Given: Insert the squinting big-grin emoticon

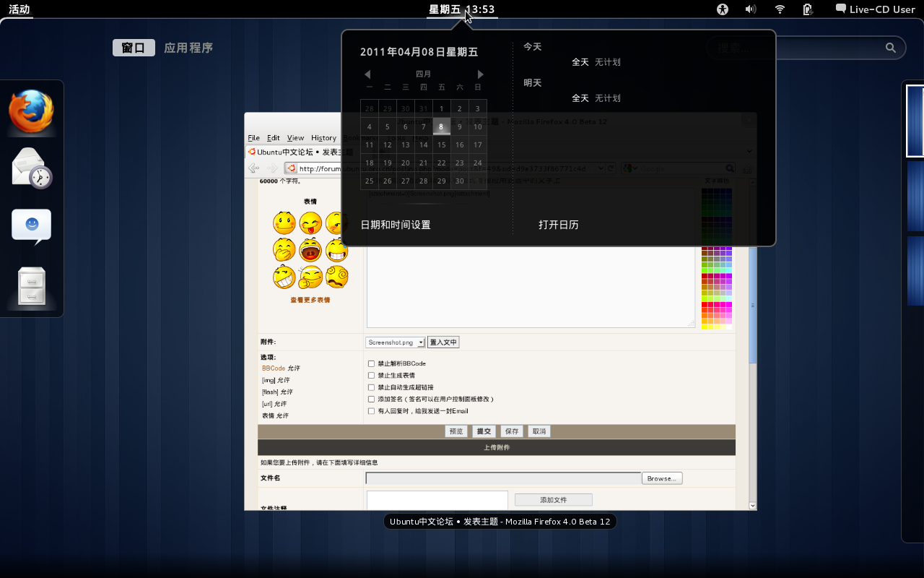Looking at the screenshot, I should point(284,277).
